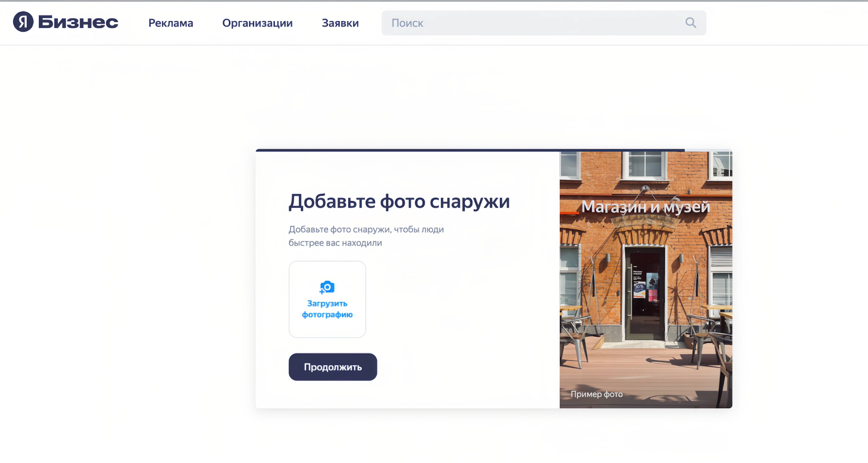This screenshot has height=463, width=868.
Task: Click the upload photo dashed tile
Action: pyautogui.click(x=327, y=299)
